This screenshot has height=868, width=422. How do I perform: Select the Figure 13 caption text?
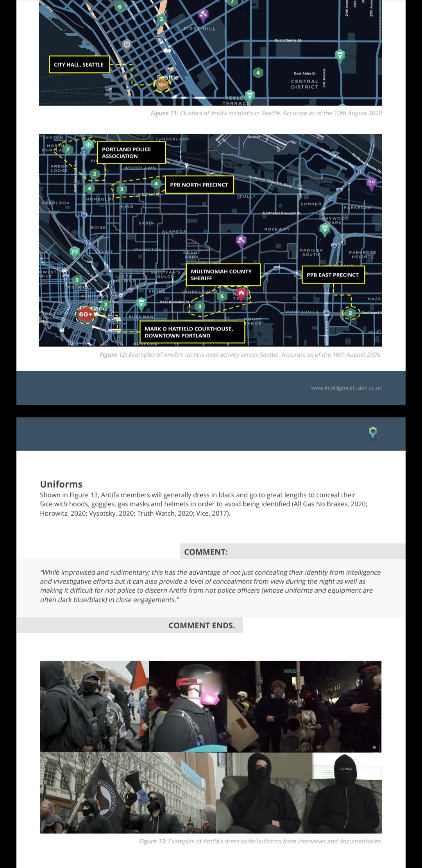point(261,841)
